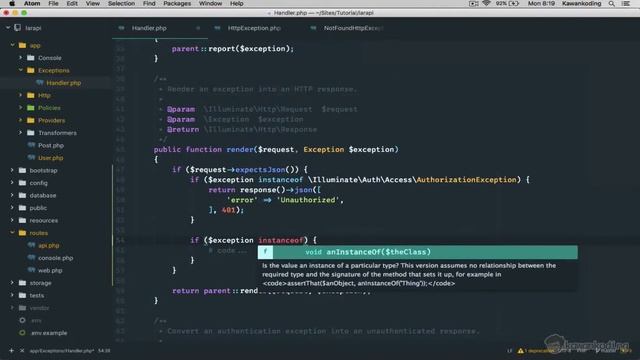Click the .env.example file gear icon
Viewport: 640px width, 360px height.
[22, 333]
